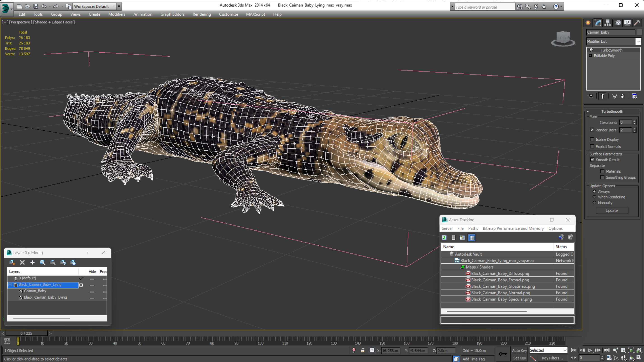Toggle Smooth Result checkbox
This screenshot has width=644, height=362.
(x=592, y=160)
